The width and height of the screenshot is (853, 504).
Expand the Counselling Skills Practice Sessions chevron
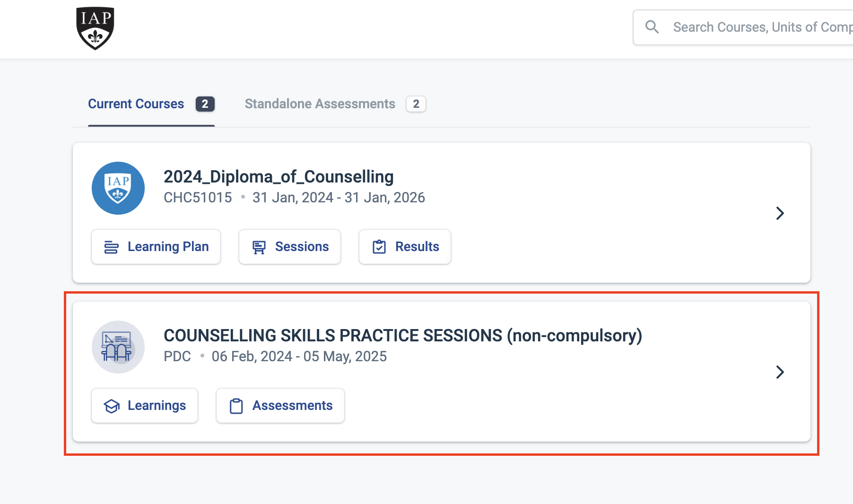pyautogui.click(x=780, y=372)
